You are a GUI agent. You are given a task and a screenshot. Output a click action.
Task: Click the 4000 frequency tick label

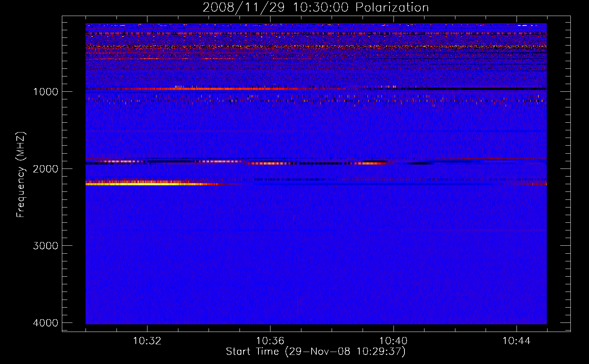tap(46, 323)
